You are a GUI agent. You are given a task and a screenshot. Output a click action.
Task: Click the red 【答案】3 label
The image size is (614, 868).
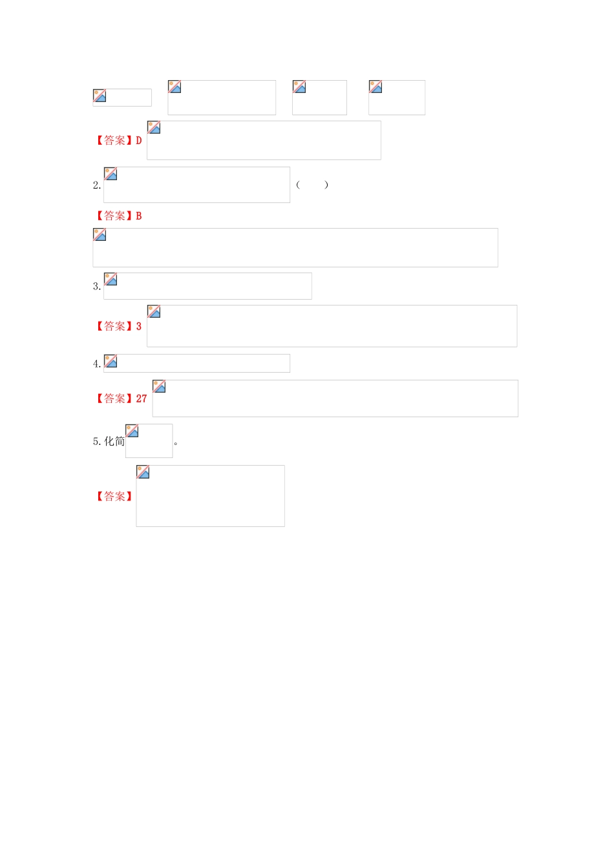tap(118, 326)
